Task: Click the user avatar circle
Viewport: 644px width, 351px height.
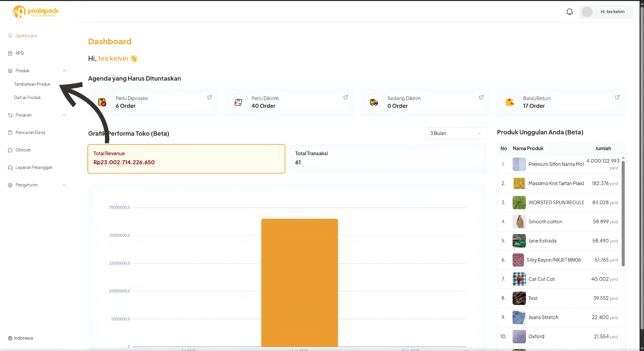Action: click(587, 12)
